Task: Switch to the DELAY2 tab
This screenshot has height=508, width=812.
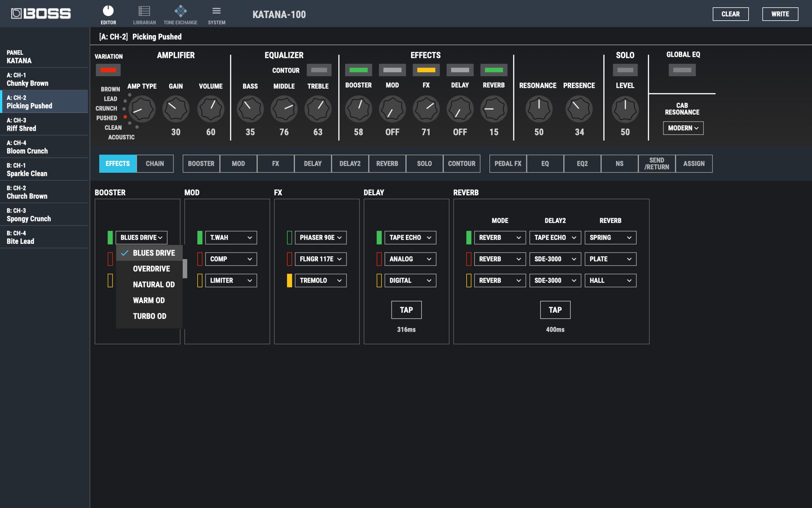Action: [x=350, y=164]
